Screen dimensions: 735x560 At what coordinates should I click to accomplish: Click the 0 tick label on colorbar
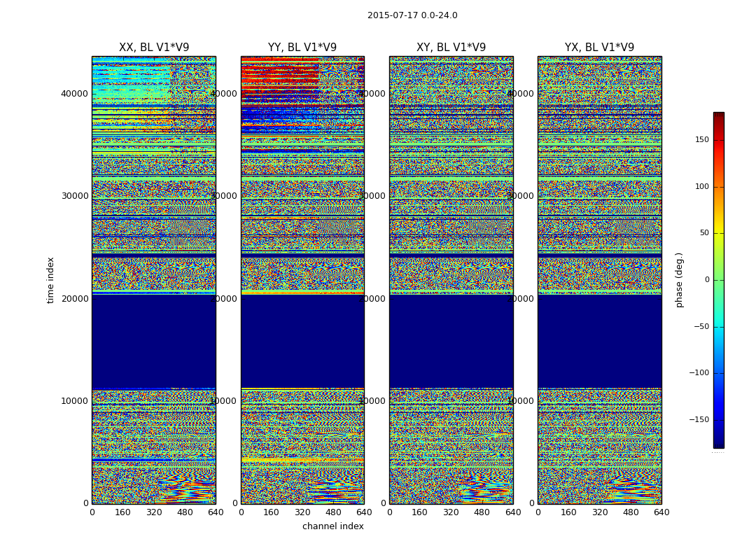(707, 280)
